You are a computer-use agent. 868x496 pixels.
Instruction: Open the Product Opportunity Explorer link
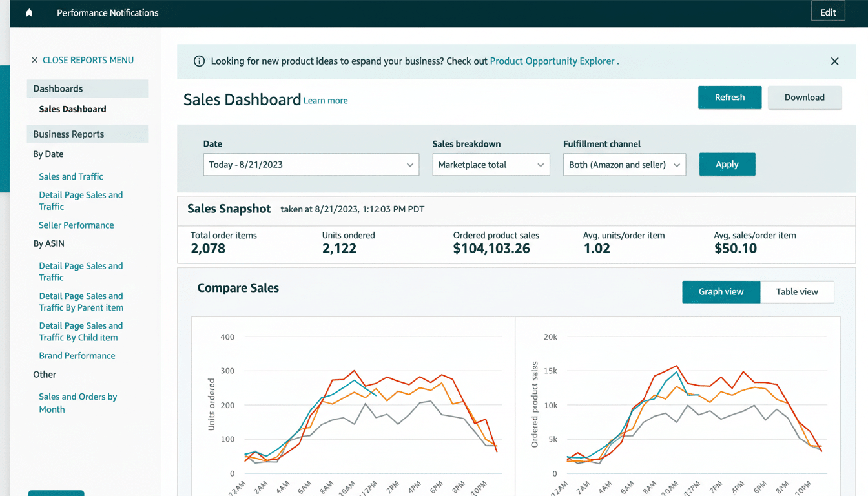point(552,61)
